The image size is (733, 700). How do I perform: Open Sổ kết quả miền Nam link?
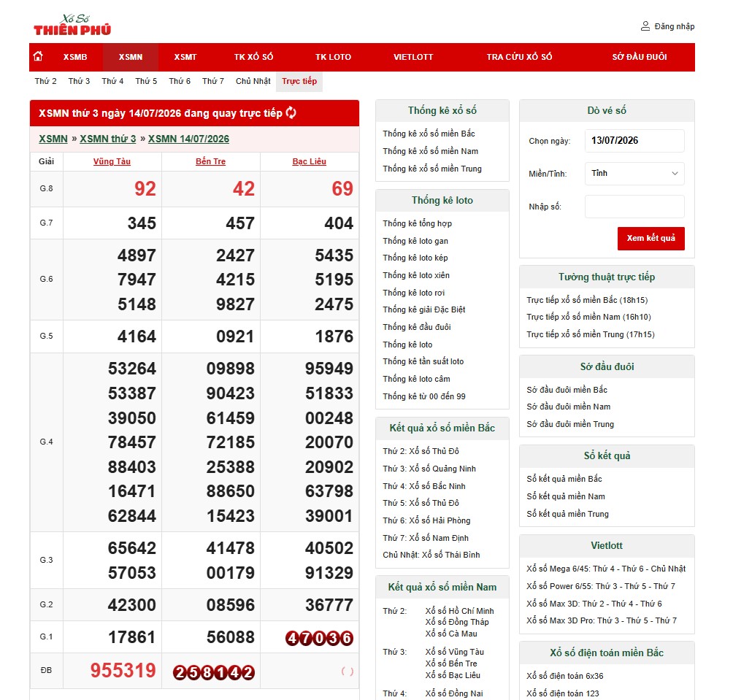coord(566,496)
